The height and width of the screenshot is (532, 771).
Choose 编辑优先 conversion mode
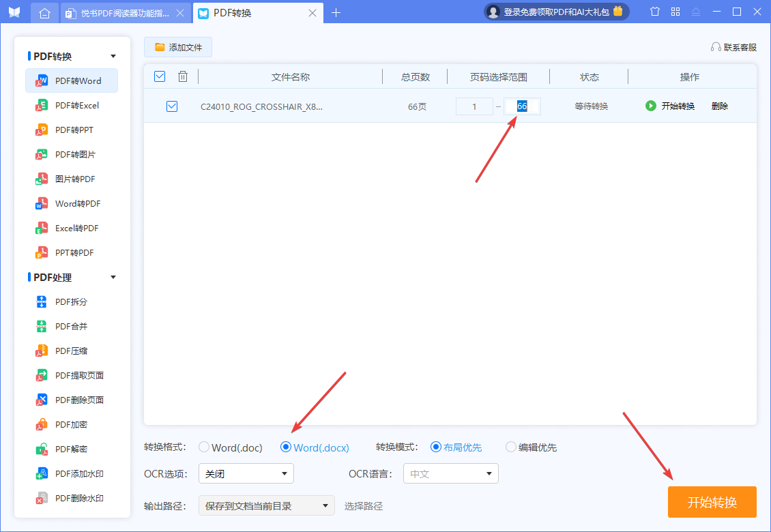(x=511, y=447)
